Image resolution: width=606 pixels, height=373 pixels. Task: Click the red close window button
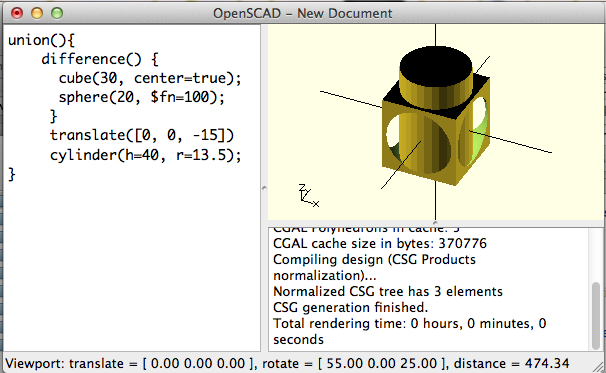click(17, 13)
